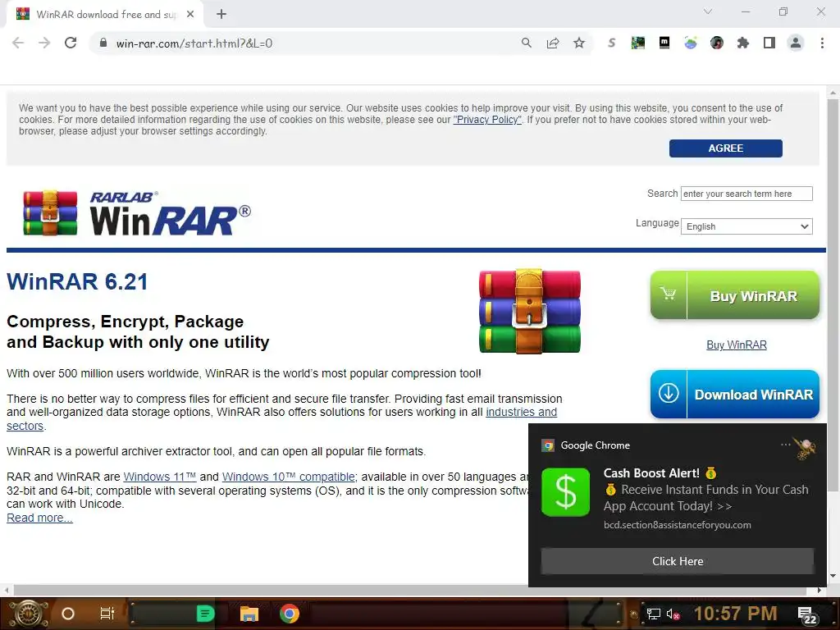Open the Privacy Policy link
The image size is (840, 630).
point(487,120)
